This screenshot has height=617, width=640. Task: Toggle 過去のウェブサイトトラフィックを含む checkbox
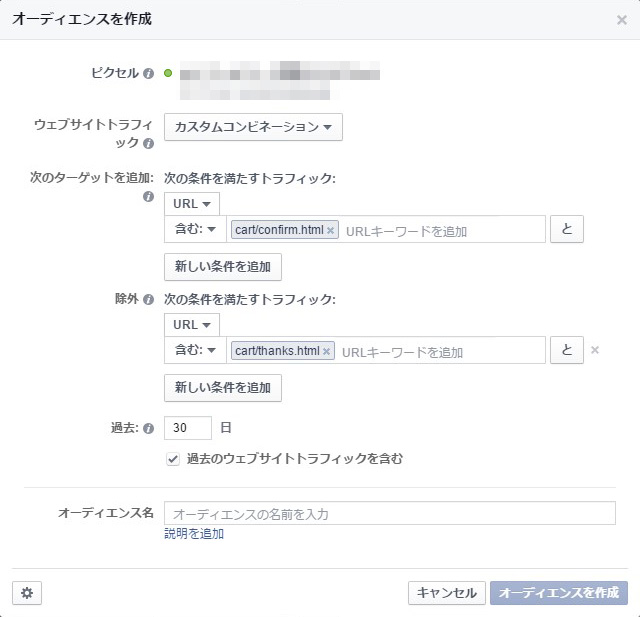pyautogui.click(x=173, y=459)
